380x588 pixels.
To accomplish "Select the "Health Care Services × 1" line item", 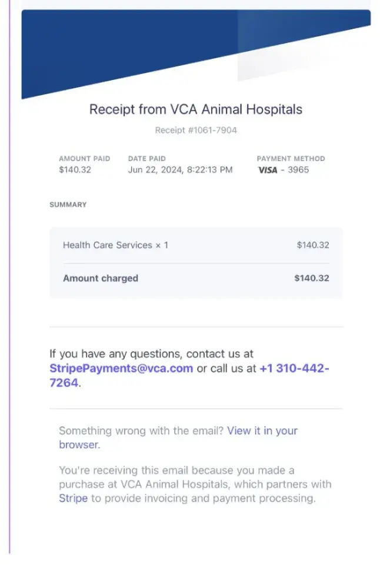I will (115, 245).
